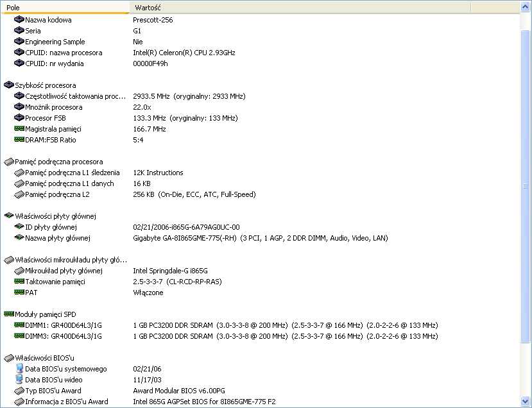Click the scrollbar down arrow
Viewport: 532px width, 408px height.
click(x=526, y=402)
